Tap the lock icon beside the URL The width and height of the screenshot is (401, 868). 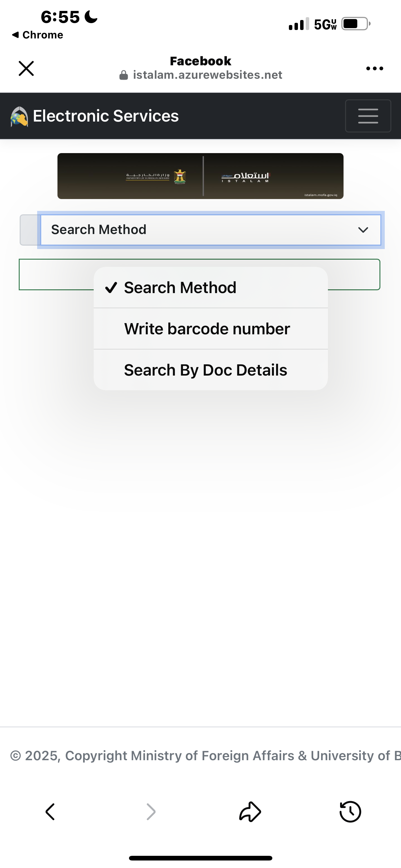[124, 75]
